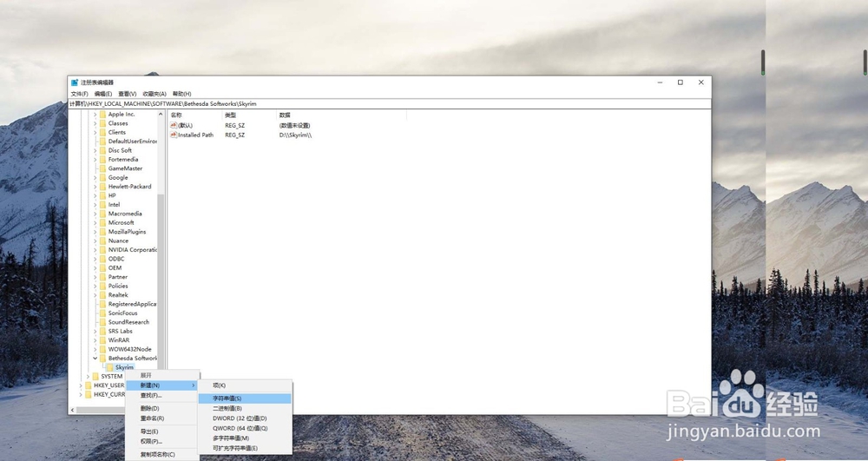This screenshot has height=461, width=868.
Task: Click the Realtek folder icon
Action: click(103, 295)
